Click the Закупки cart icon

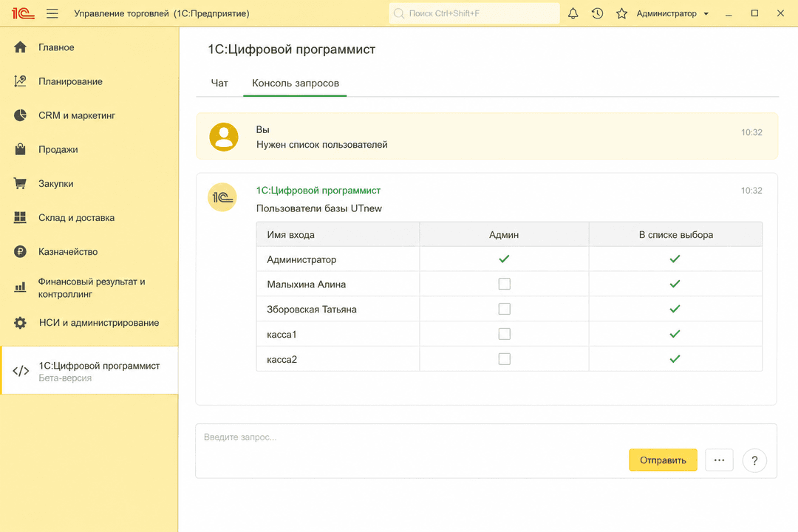pyautogui.click(x=21, y=183)
